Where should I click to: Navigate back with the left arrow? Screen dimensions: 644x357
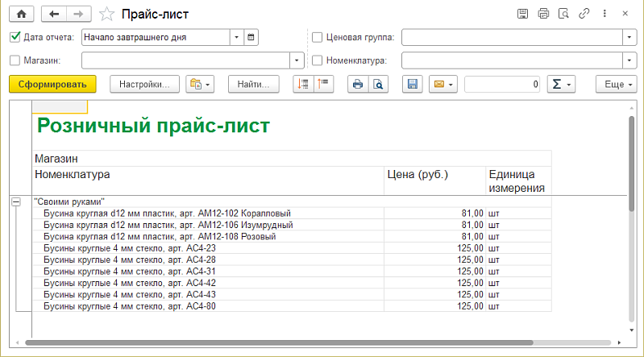coord(55,14)
